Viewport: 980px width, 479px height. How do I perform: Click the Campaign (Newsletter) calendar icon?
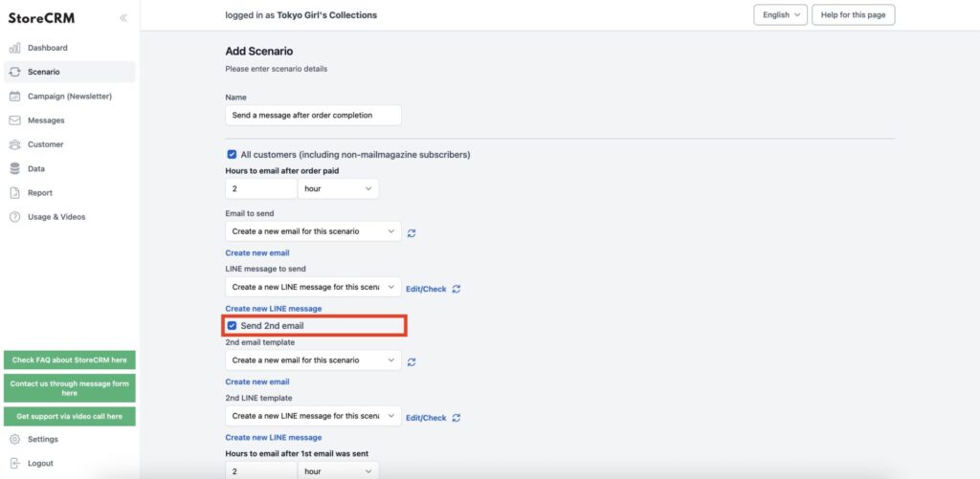[x=15, y=97]
